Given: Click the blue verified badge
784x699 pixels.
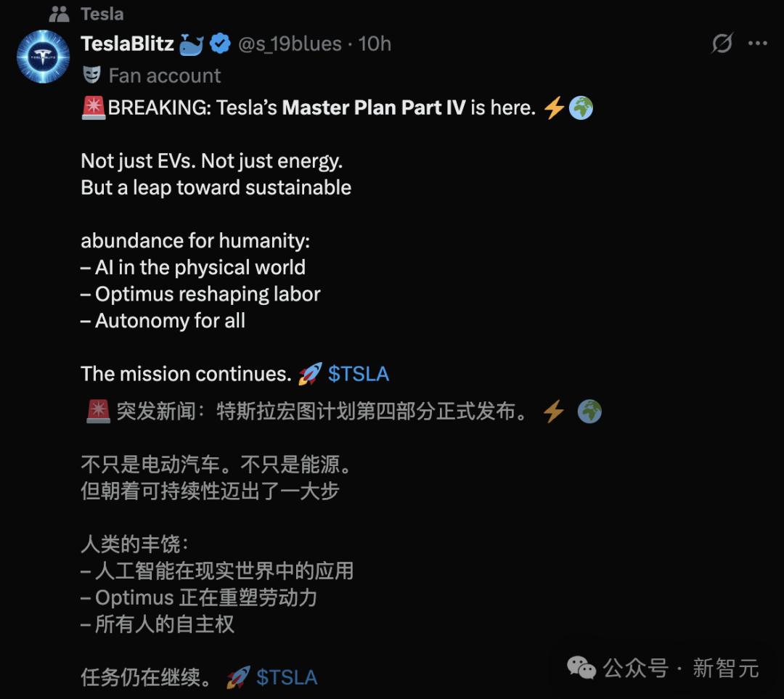Looking at the screenshot, I should coord(220,44).
